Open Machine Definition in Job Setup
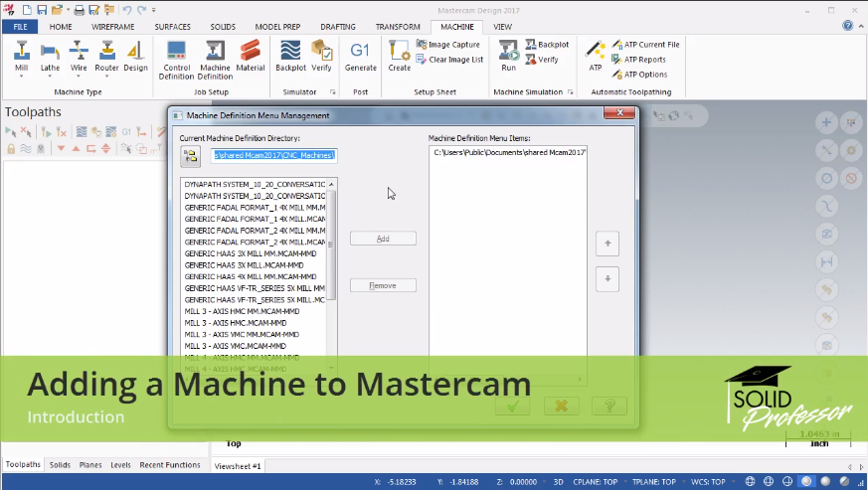The width and height of the screenshot is (868, 491). tap(215, 60)
